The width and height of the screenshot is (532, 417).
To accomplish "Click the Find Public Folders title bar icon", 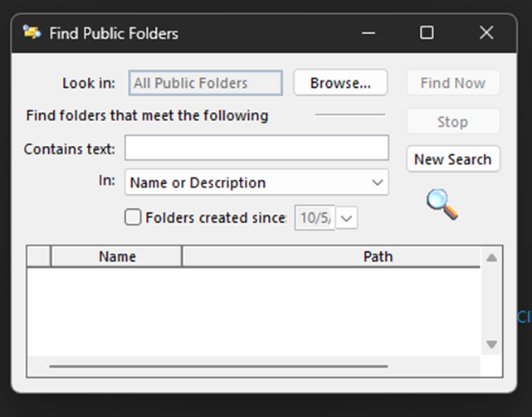I will (32, 33).
